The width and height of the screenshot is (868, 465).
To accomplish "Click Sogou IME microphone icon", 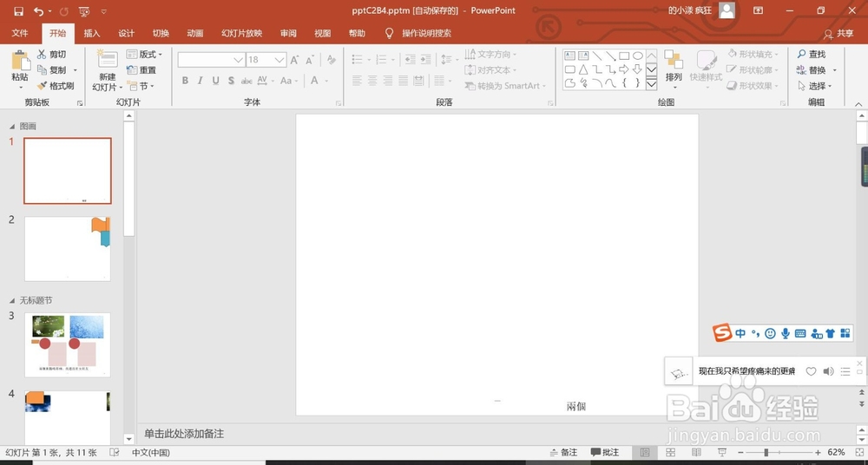I will [785, 333].
